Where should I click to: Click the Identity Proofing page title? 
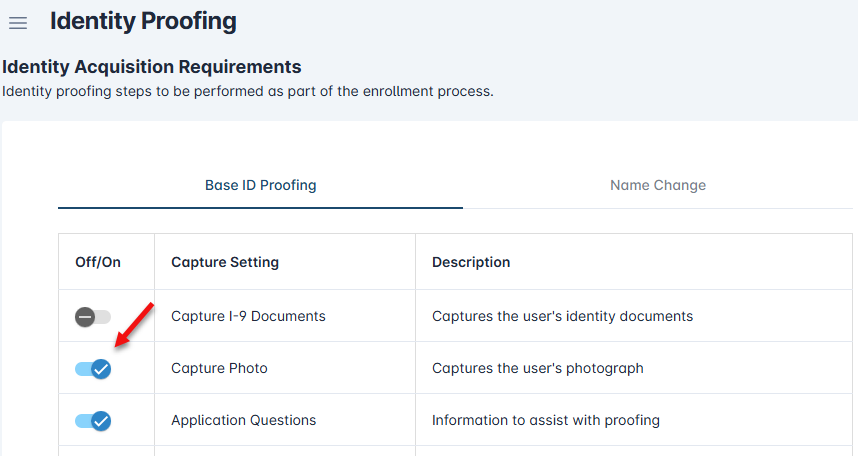coord(143,20)
